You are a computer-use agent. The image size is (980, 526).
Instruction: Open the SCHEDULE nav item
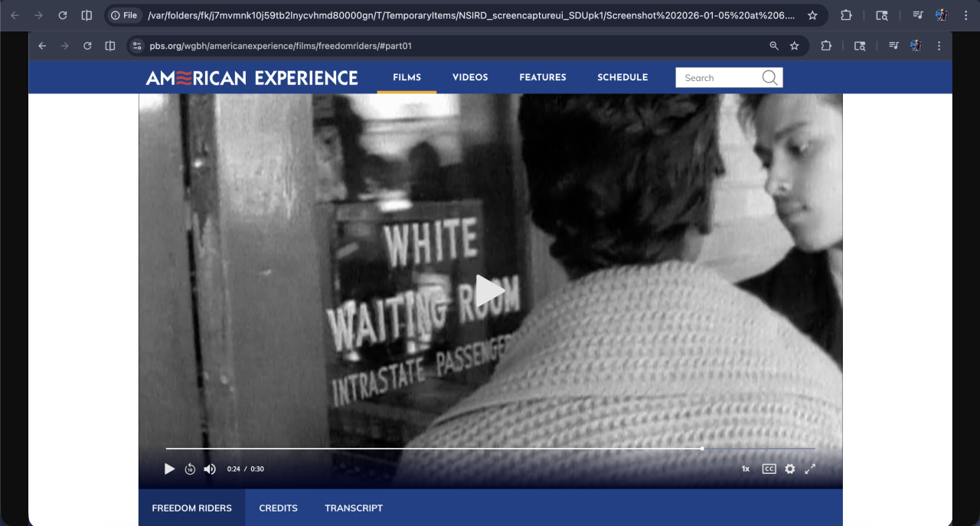[x=622, y=77]
